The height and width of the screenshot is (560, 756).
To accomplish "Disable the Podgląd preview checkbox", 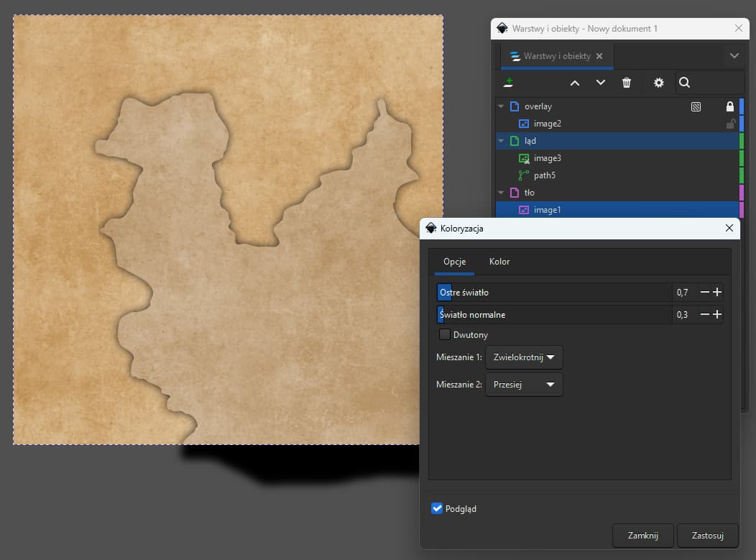I will (437, 509).
